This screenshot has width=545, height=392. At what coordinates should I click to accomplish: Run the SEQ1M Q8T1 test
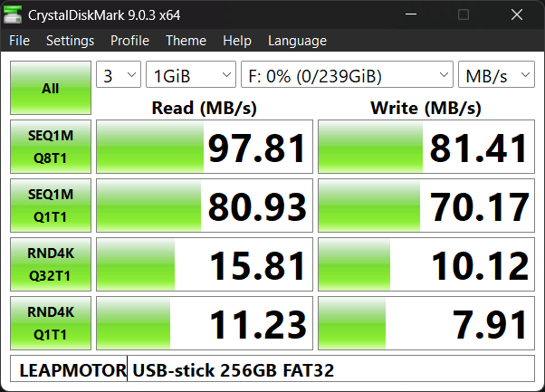coord(51,147)
